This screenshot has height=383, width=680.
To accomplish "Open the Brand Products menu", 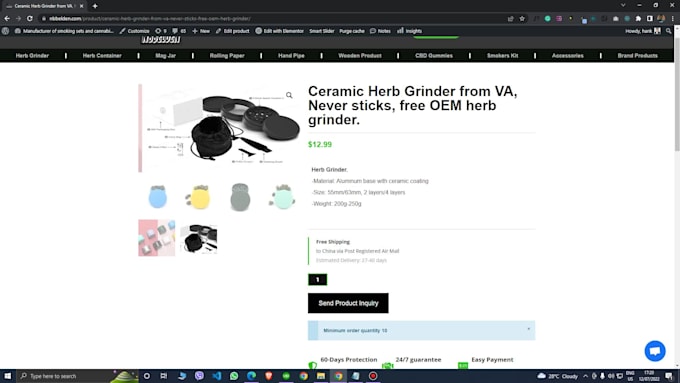I will [x=638, y=56].
